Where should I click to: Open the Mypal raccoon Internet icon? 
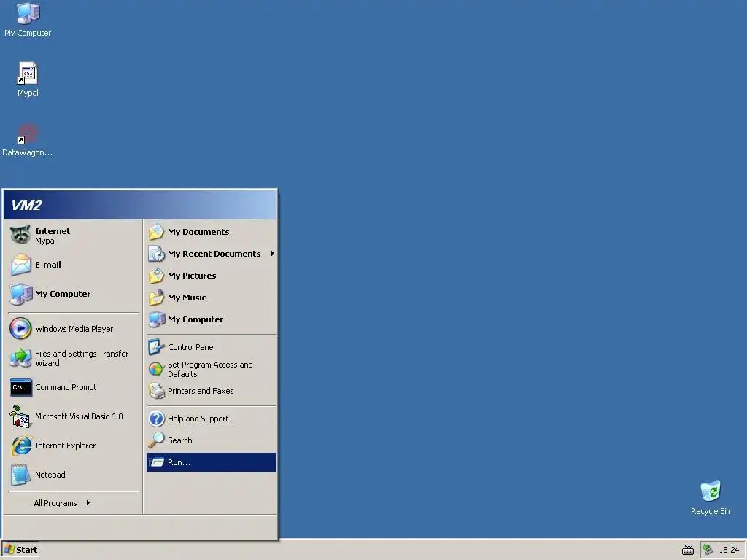[x=20, y=235]
